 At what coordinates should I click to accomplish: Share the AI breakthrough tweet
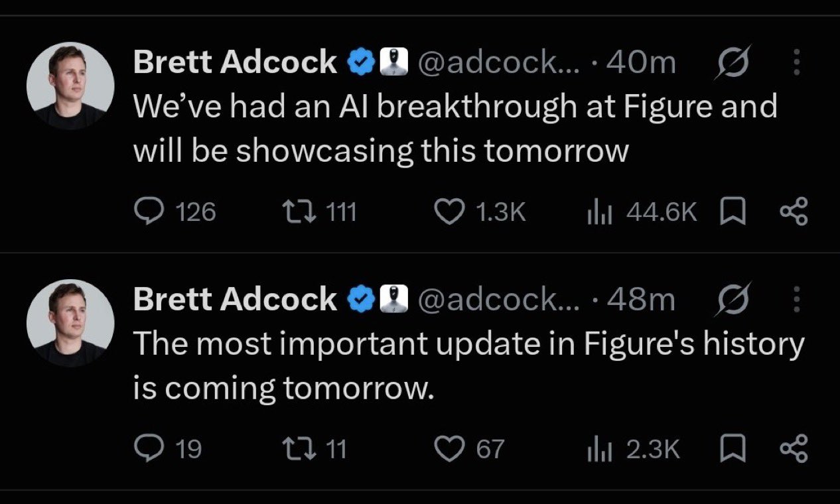pyautogui.click(x=794, y=212)
